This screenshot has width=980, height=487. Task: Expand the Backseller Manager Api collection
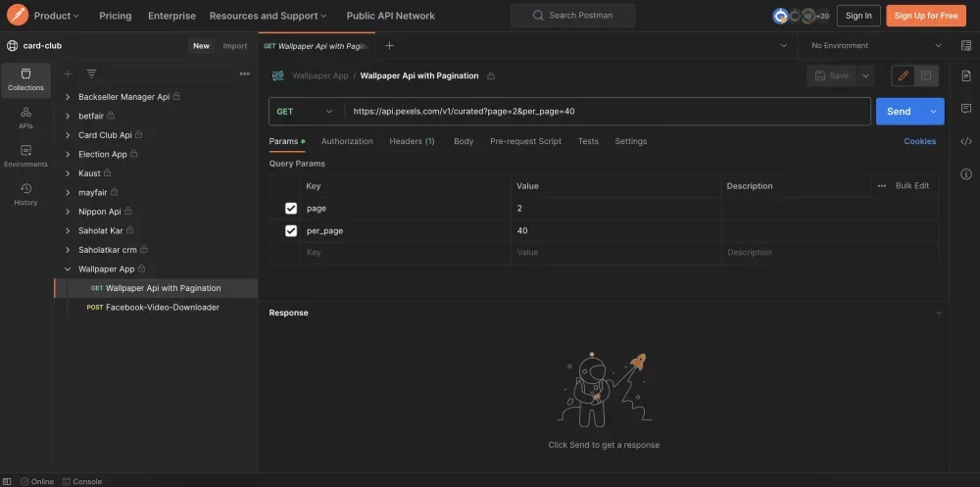[68, 97]
